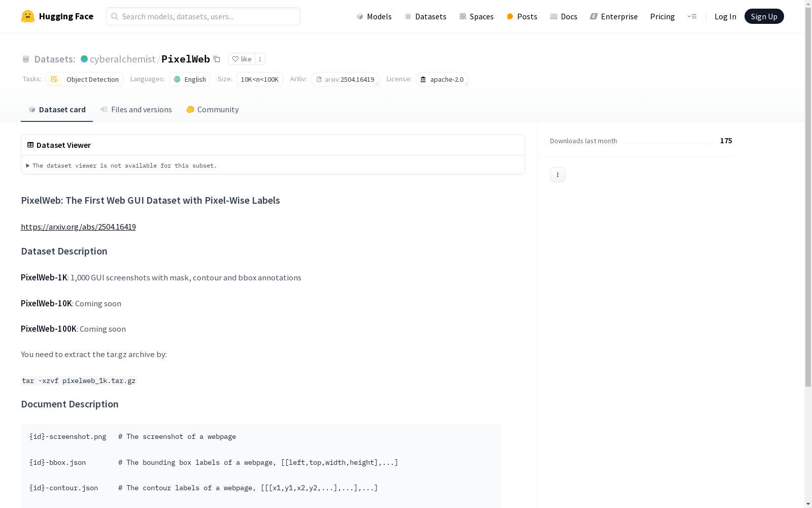
Task: Open the Pricing page
Action: click(662, 16)
